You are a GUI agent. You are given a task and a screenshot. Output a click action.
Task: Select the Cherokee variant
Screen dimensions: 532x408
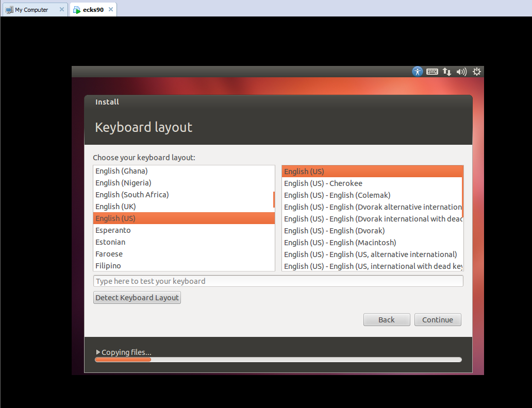pos(372,183)
